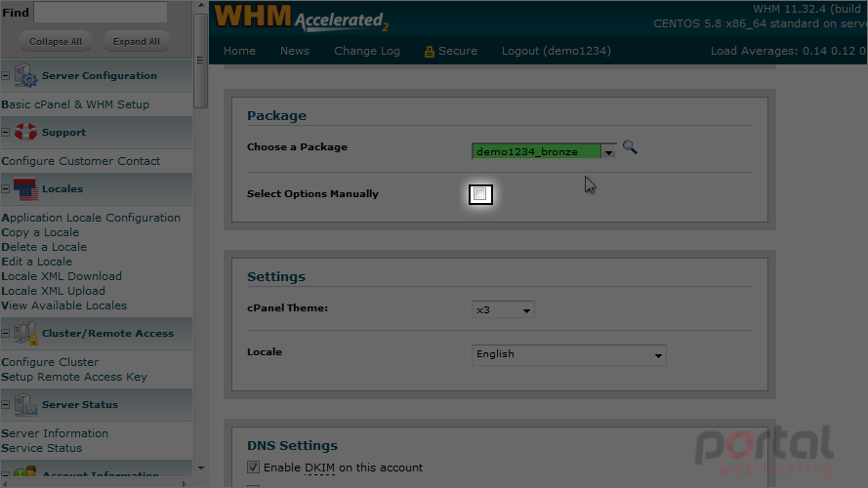The width and height of the screenshot is (868, 488).
Task: Click the Find search input field
Action: 101,12
